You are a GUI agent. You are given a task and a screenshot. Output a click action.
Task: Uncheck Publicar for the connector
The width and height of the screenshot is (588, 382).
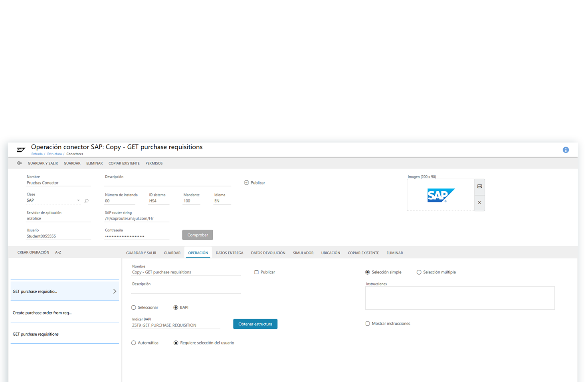(x=247, y=182)
